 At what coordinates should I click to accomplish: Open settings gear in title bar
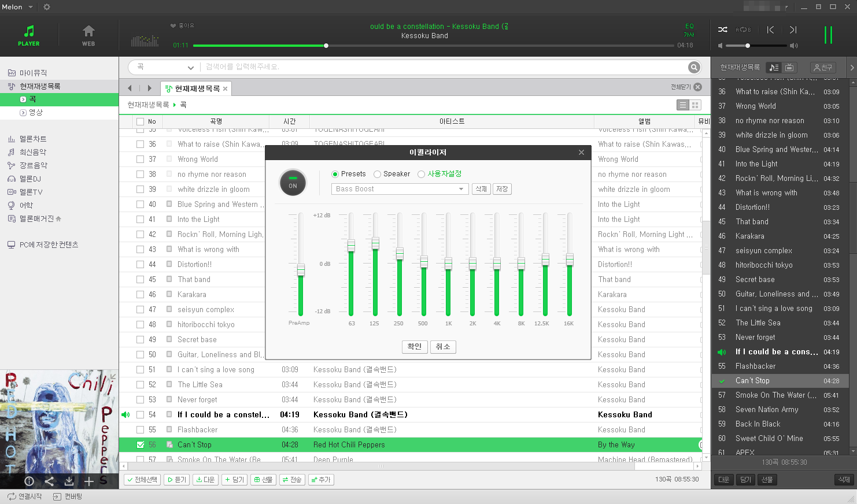pos(47,7)
